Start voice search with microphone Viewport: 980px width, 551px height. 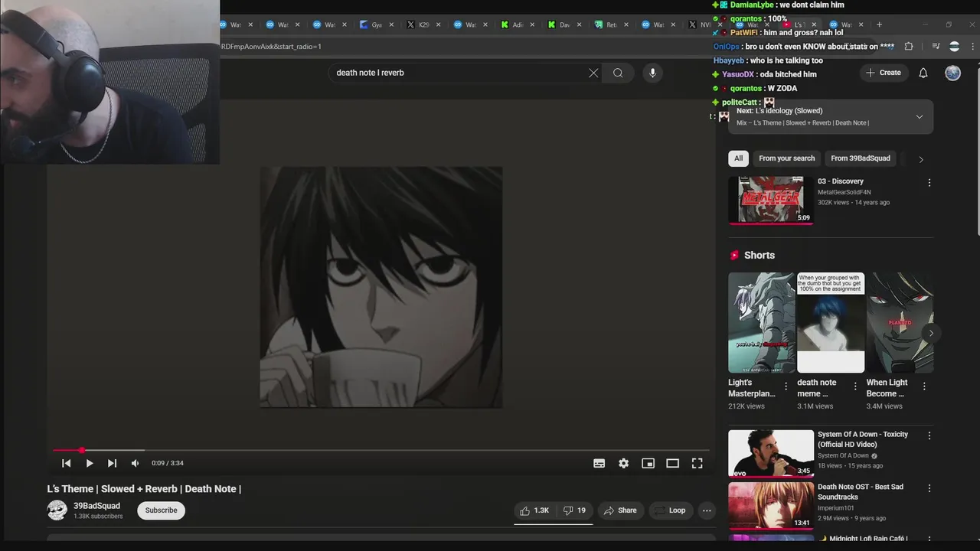(x=652, y=73)
